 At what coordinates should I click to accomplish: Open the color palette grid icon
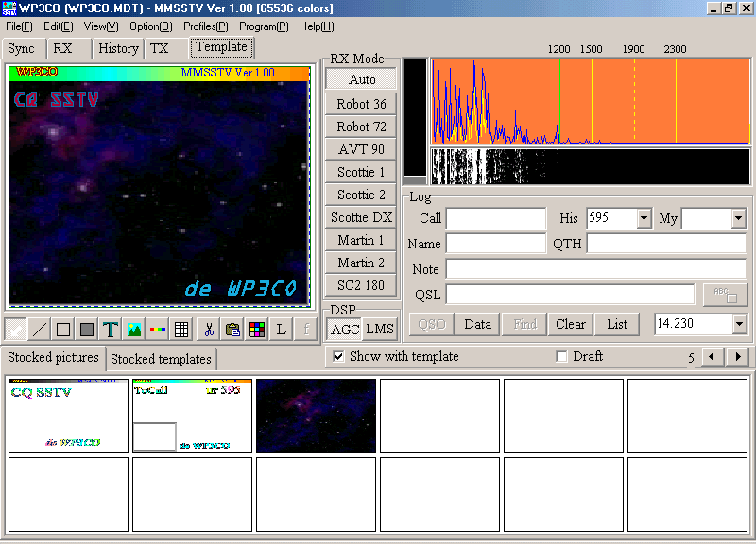[x=256, y=330]
